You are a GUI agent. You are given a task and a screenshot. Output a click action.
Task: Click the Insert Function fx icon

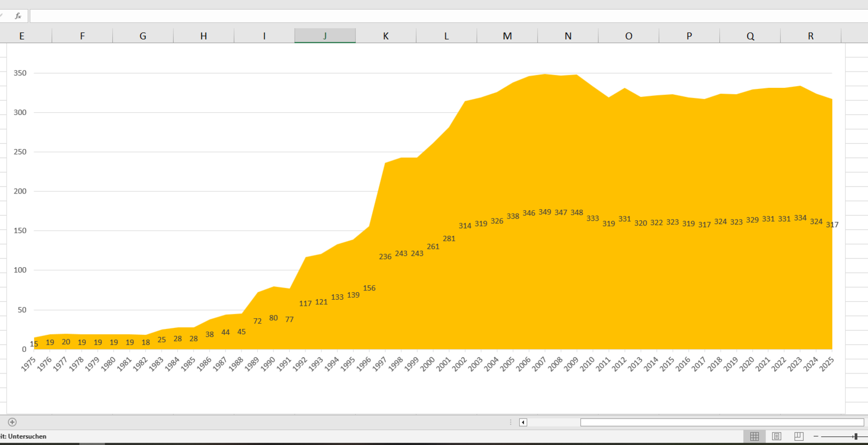tap(18, 16)
